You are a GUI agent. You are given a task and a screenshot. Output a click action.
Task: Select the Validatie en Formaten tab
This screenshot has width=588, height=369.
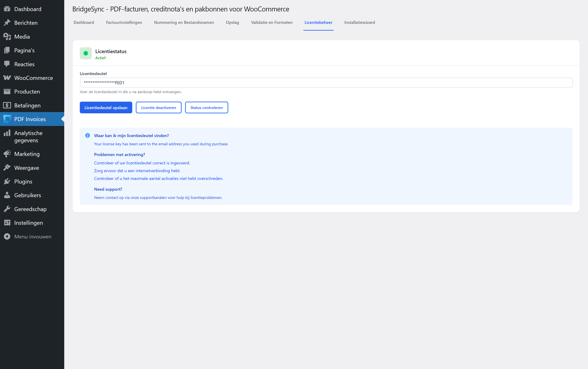271,23
